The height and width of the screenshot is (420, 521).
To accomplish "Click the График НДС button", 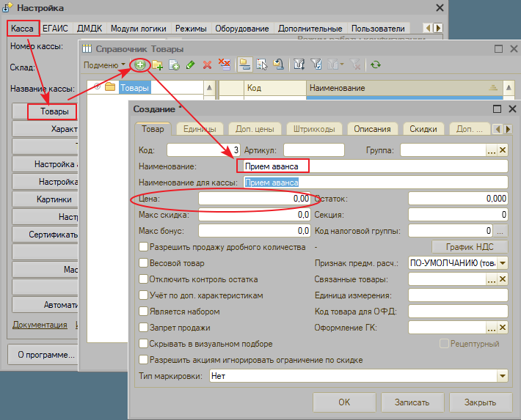I will click(470, 247).
